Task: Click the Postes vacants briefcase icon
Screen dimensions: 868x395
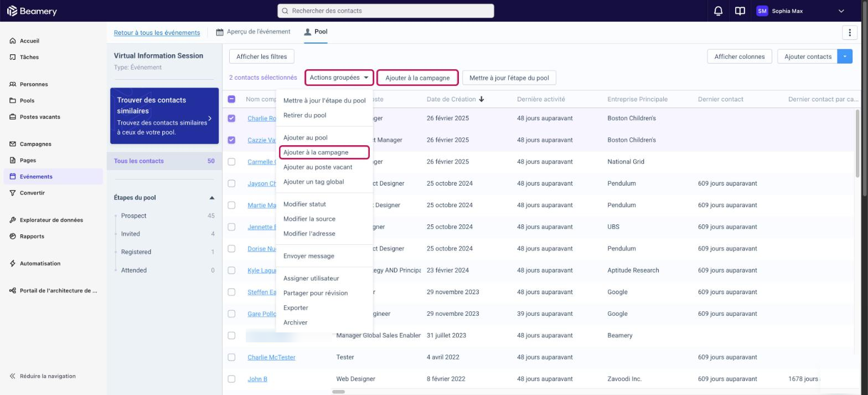Action: [x=13, y=117]
